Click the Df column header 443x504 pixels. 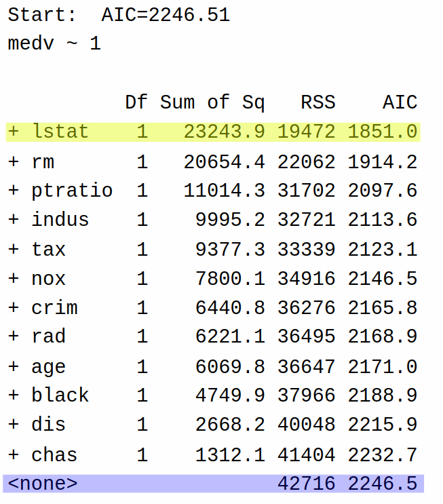point(136,102)
